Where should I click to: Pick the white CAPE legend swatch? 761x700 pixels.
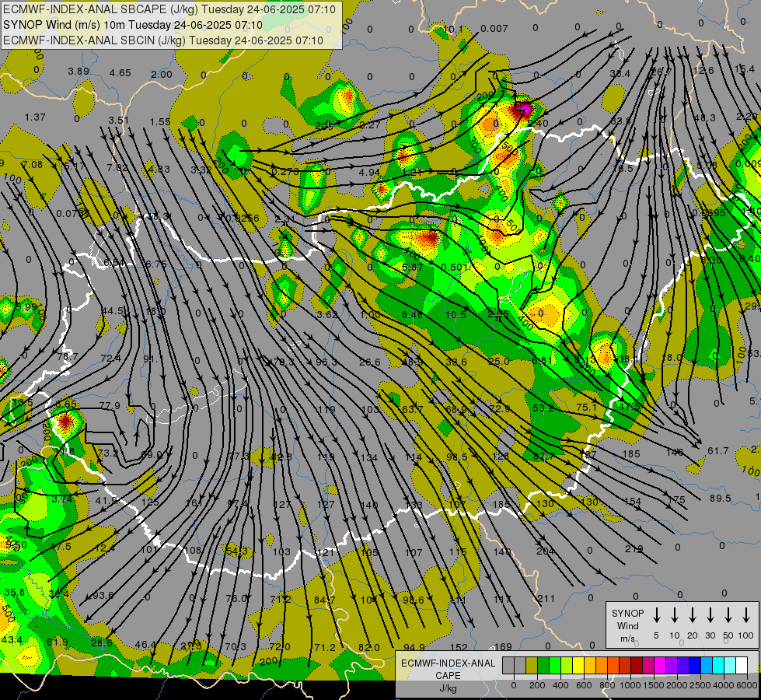(x=741, y=665)
